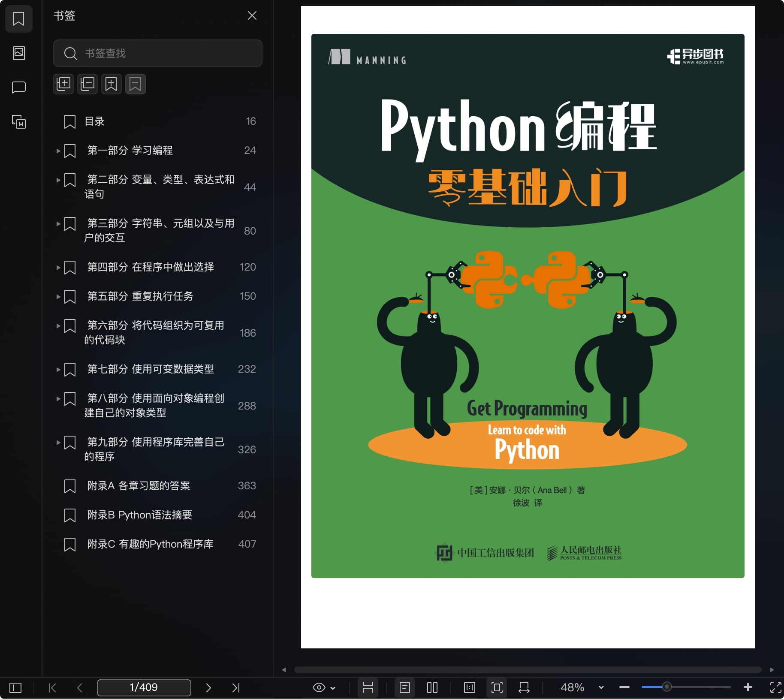Go to the next page
The height and width of the screenshot is (699, 784).
click(208, 688)
